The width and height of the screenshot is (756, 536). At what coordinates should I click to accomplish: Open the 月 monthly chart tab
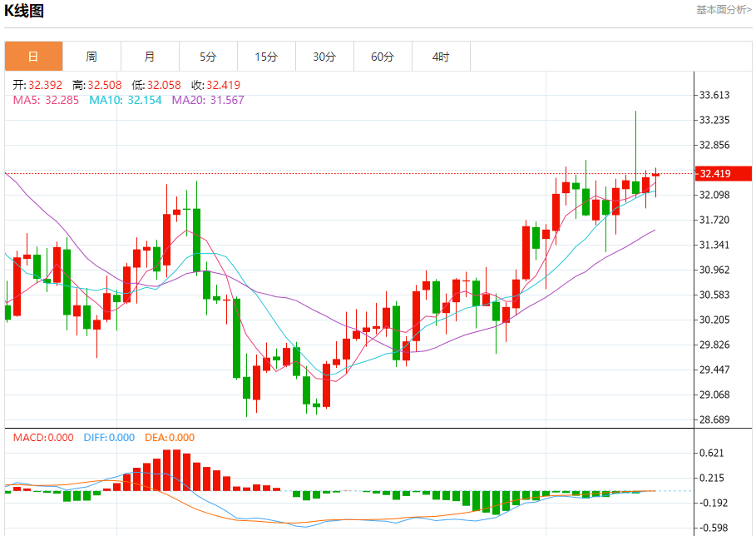click(x=150, y=57)
